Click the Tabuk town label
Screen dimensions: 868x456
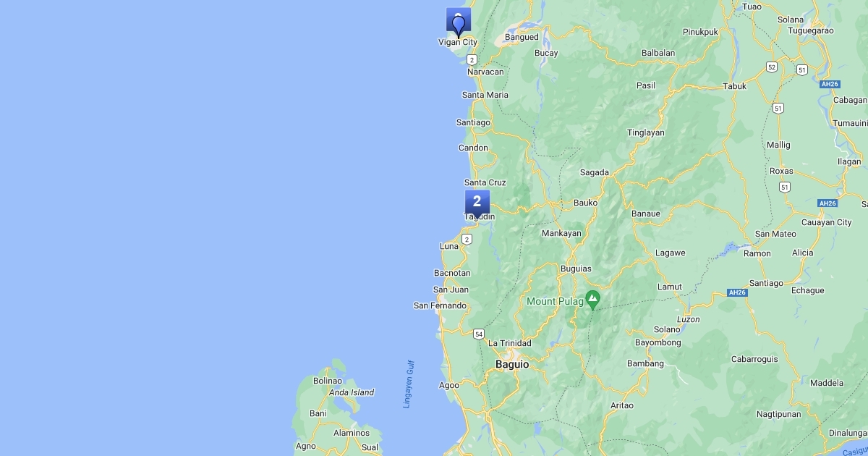pyautogui.click(x=734, y=86)
